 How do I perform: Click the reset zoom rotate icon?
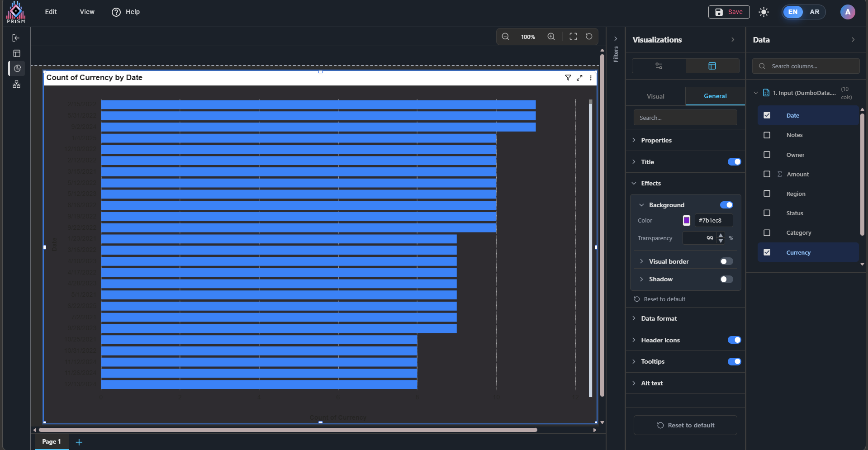pos(589,37)
